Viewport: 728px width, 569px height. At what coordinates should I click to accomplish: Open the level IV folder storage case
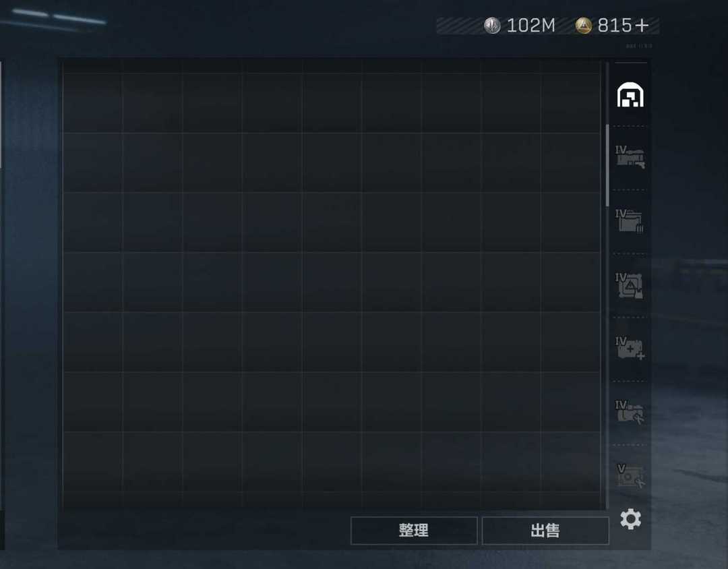tap(630, 220)
